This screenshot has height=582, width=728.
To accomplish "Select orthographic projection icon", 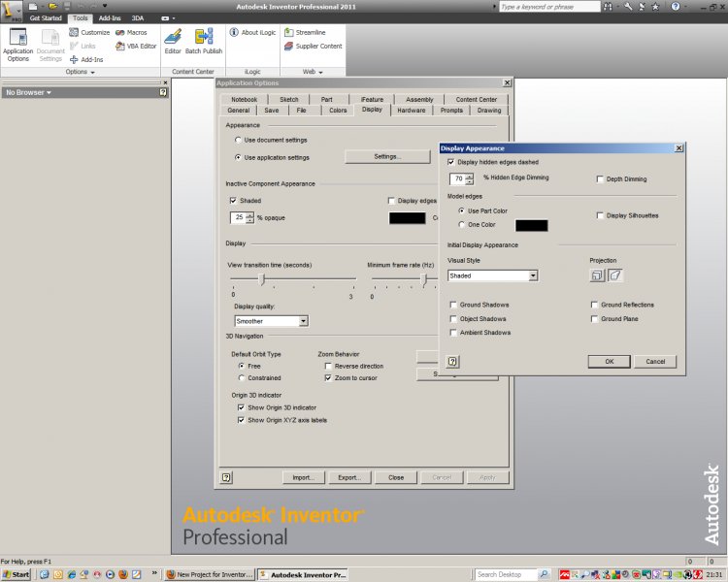I will pos(597,275).
